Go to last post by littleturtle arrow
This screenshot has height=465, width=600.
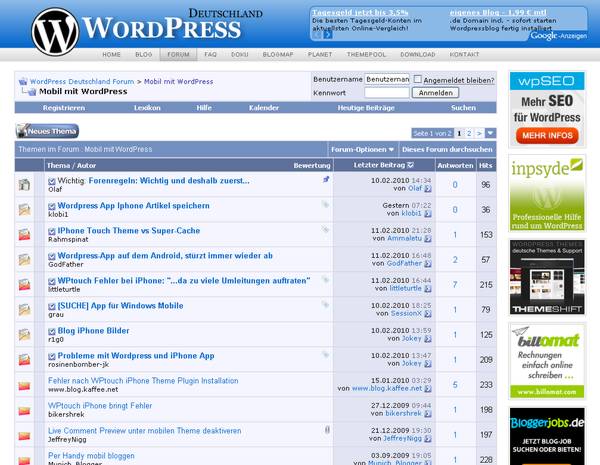click(428, 289)
